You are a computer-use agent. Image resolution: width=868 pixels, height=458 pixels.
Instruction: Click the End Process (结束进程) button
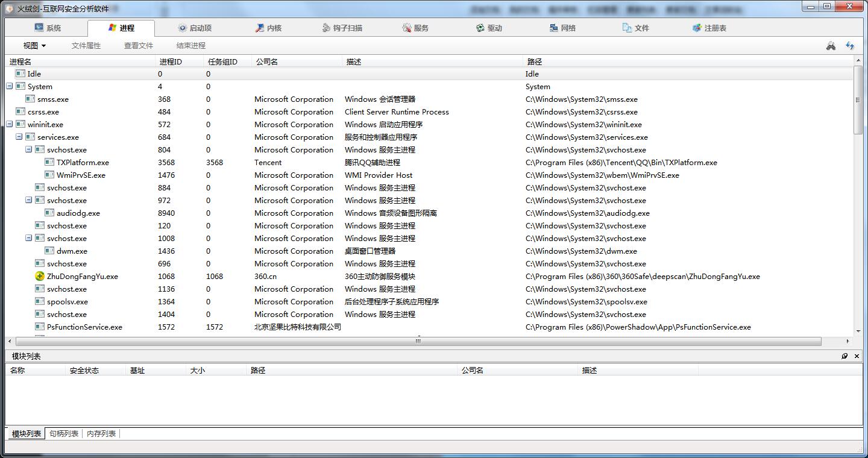(190, 46)
